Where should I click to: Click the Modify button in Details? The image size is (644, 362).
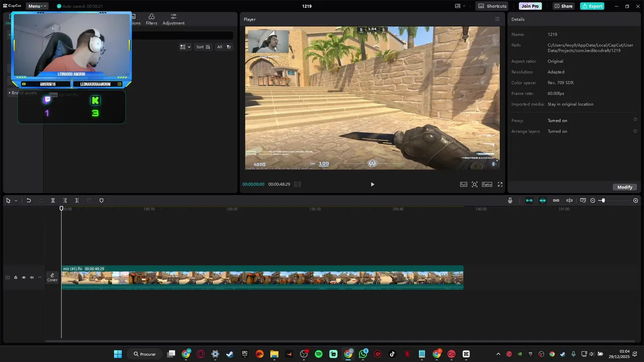625,187
